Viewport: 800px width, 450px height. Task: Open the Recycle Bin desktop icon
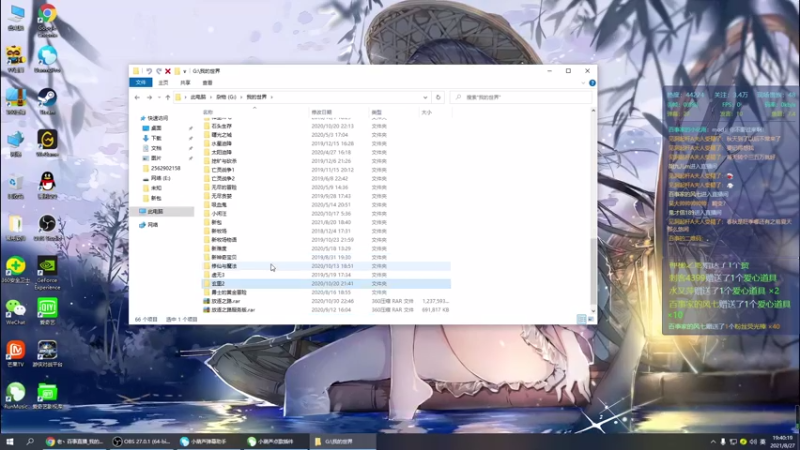(x=16, y=185)
